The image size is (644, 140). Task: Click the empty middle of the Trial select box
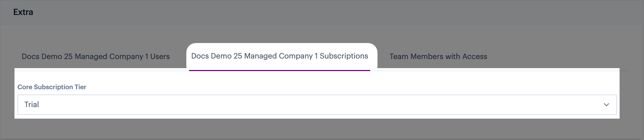coord(317,105)
